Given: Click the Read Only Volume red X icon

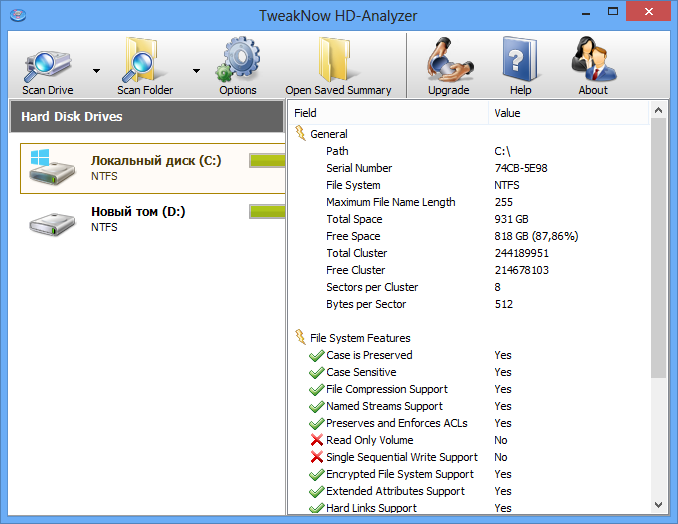Looking at the screenshot, I should coord(317,440).
